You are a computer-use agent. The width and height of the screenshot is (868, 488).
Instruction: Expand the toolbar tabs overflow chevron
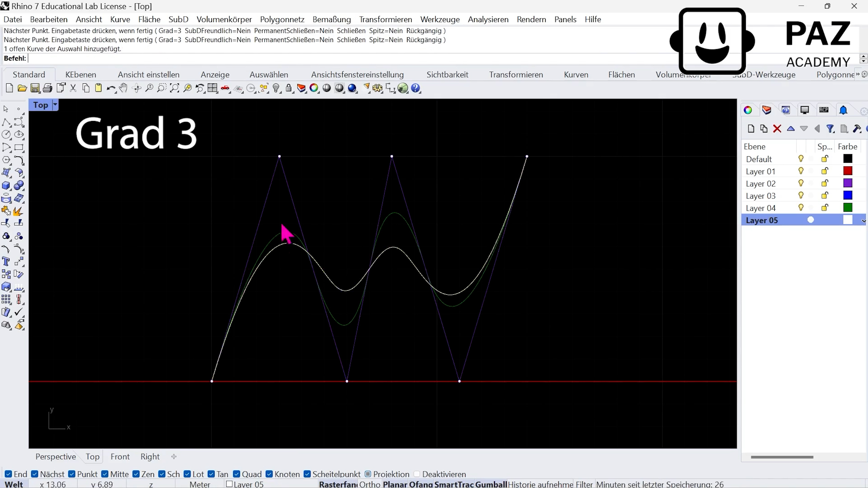pos(858,74)
